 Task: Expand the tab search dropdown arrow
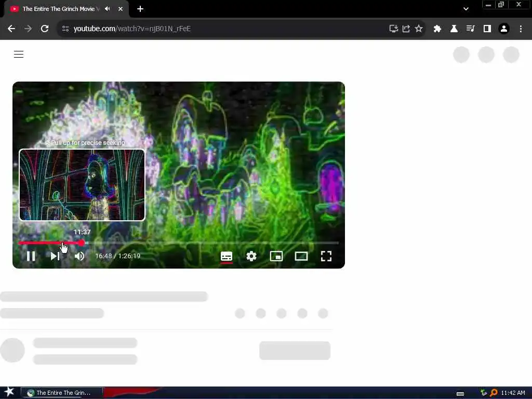pos(466,9)
